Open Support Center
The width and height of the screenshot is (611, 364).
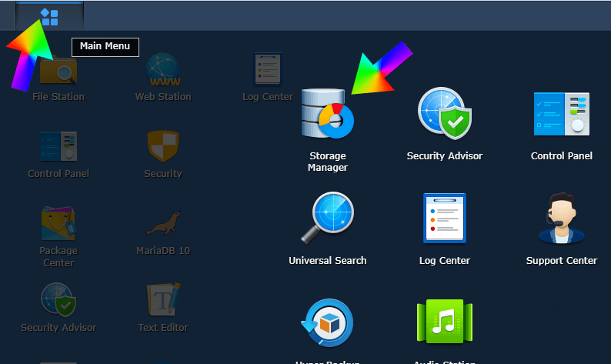562,218
